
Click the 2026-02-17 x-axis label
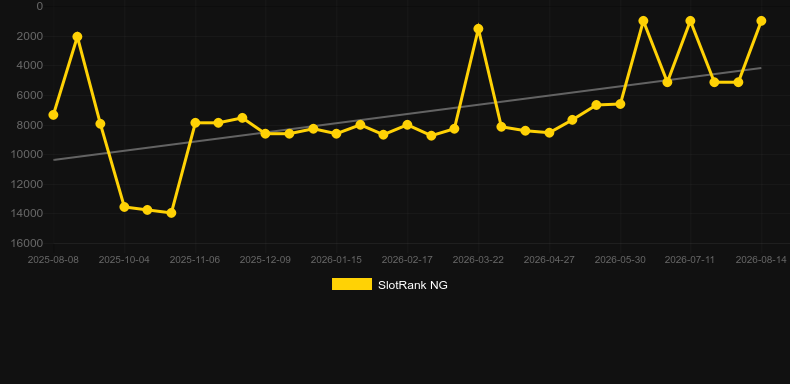pos(407,260)
